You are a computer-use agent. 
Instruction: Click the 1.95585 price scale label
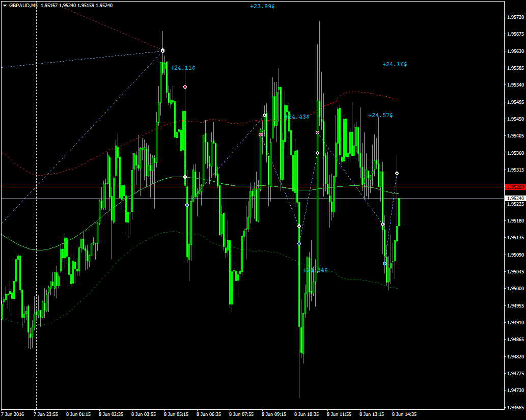pyautogui.click(x=515, y=68)
